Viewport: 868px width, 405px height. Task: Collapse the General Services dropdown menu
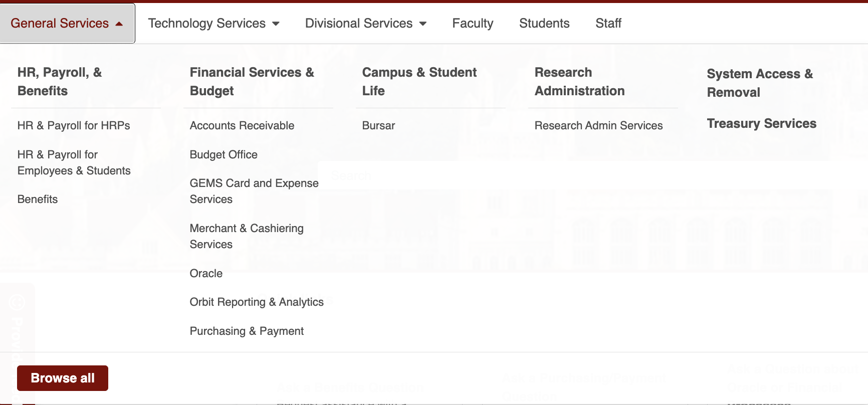point(67,24)
